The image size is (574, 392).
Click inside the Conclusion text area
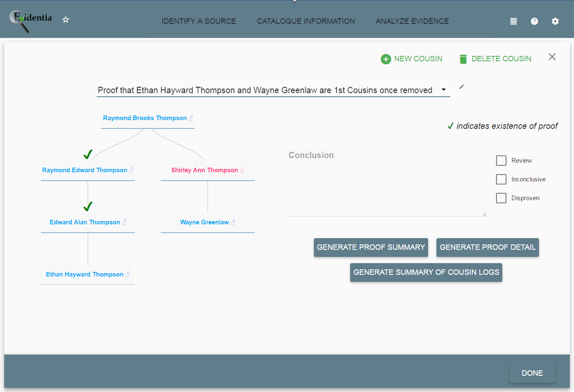pos(387,183)
